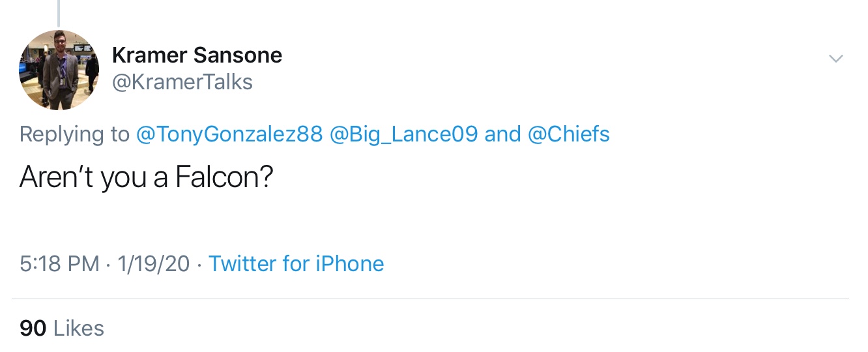
Task: Visit the @TonyGonzalez88 mention link
Action: click(x=229, y=134)
